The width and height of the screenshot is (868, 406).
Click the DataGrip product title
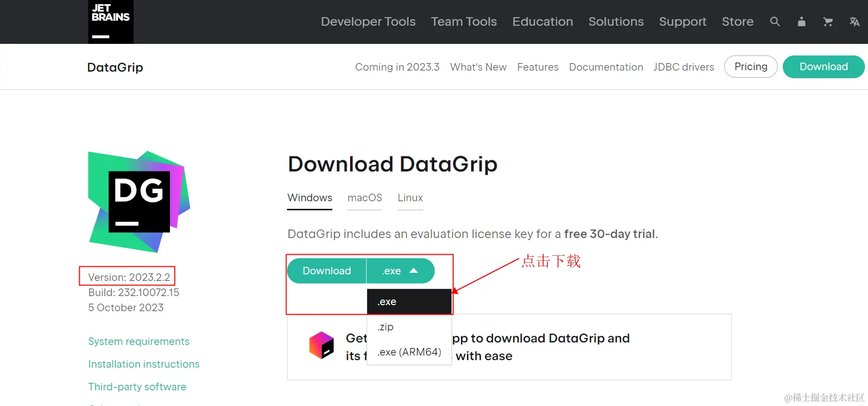coord(115,67)
